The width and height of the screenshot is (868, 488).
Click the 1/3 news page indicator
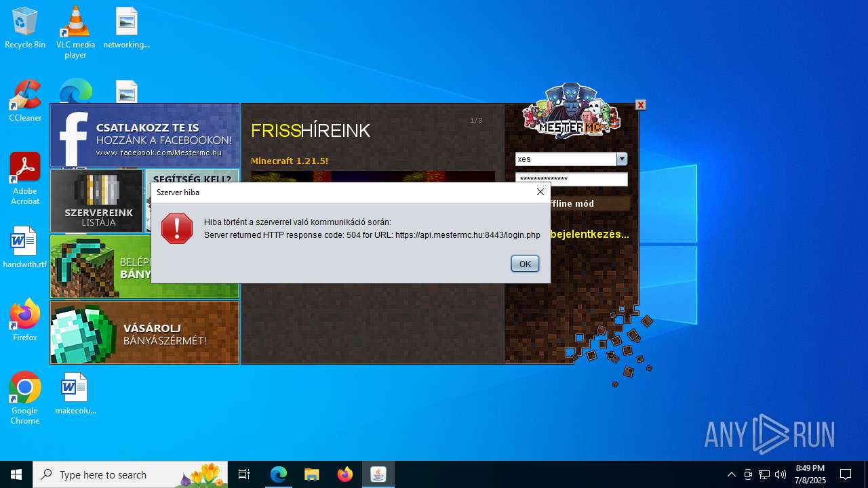pos(476,121)
